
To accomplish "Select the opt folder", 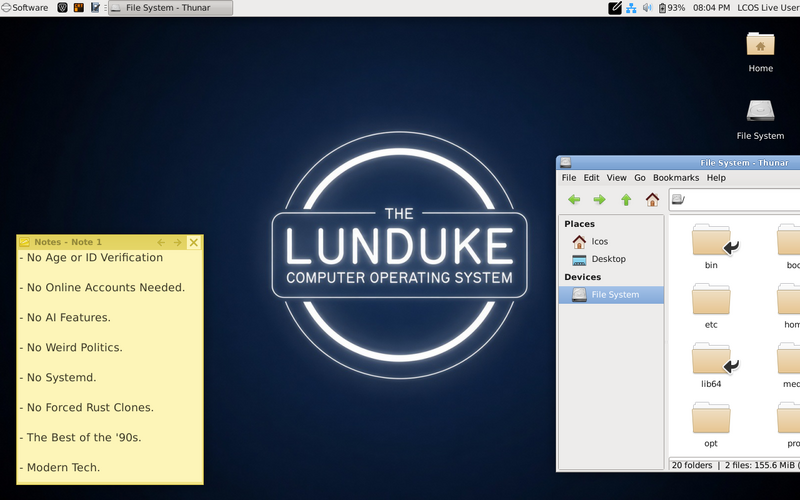I will point(711,426).
